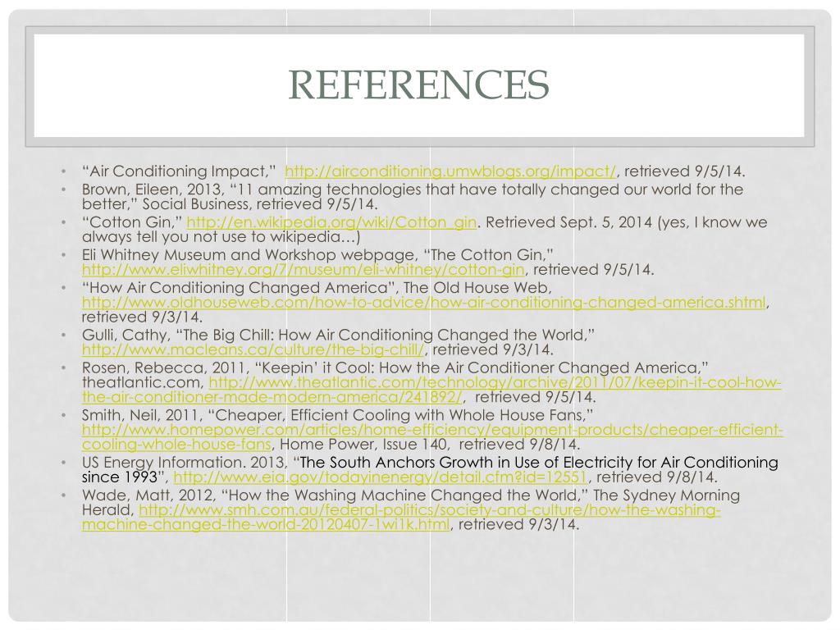Click "How Air Conditioning Changed America" title
The height and width of the screenshot is (630, 840).
pyautogui.click(x=240, y=288)
